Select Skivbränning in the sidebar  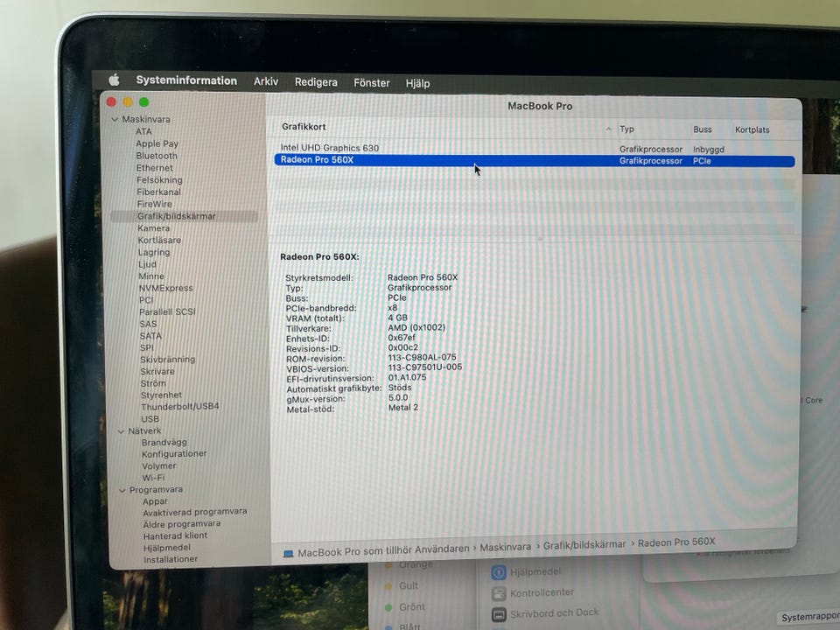pyautogui.click(x=168, y=360)
